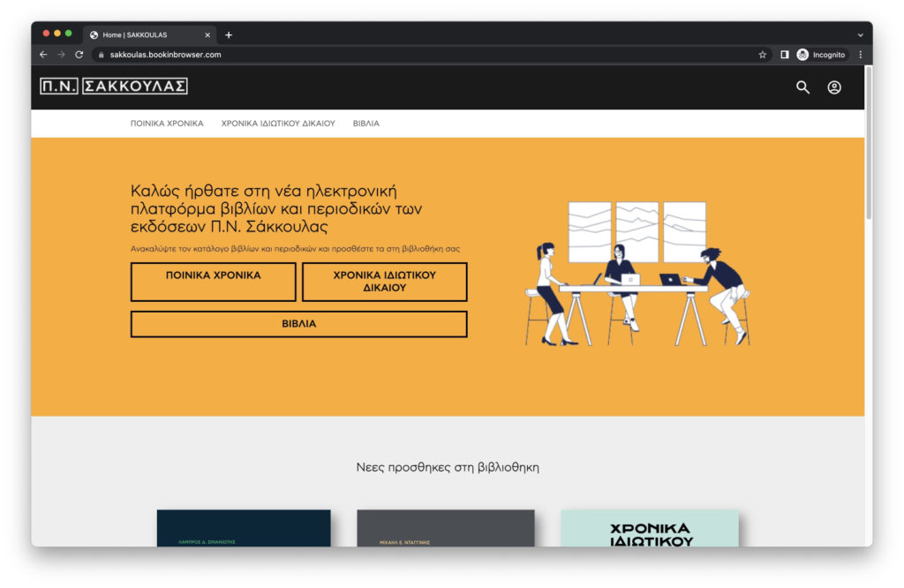Open ΒΙΒΛΙΑ in the nav menu
904x588 pixels.
click(x=366, y=124)
